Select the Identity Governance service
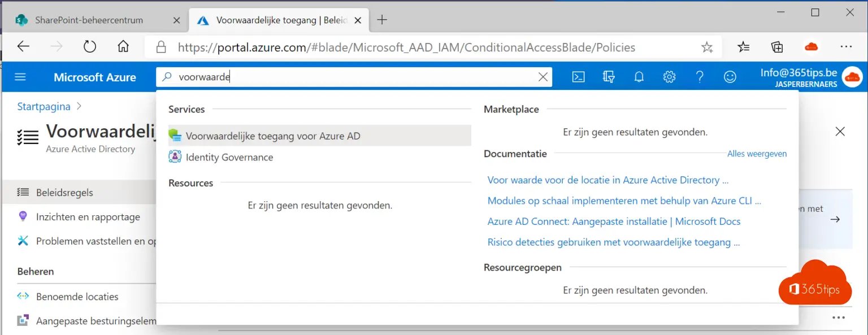Image resolution: width=868 pixels, height=335 pixels. (x=228, y=157)
